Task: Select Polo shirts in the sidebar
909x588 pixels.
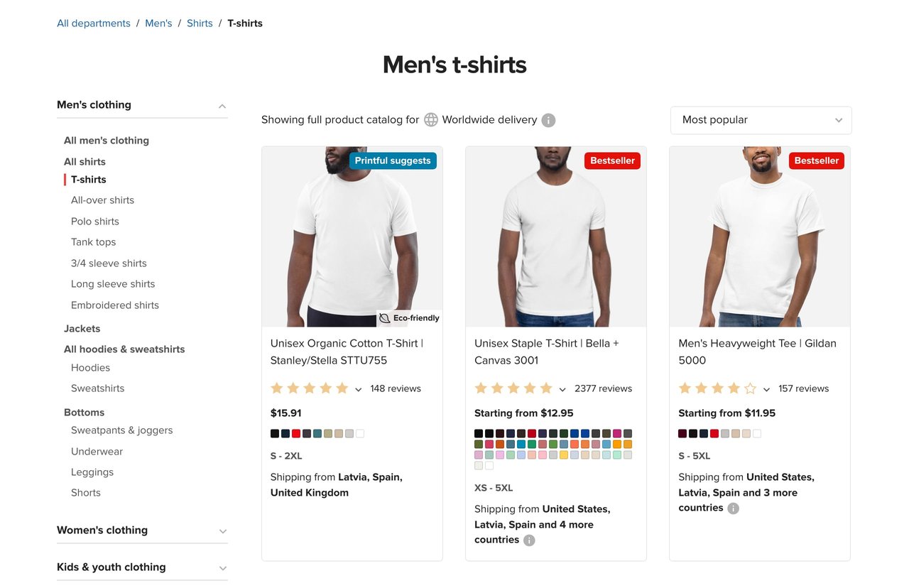Action: pos(94,221)
